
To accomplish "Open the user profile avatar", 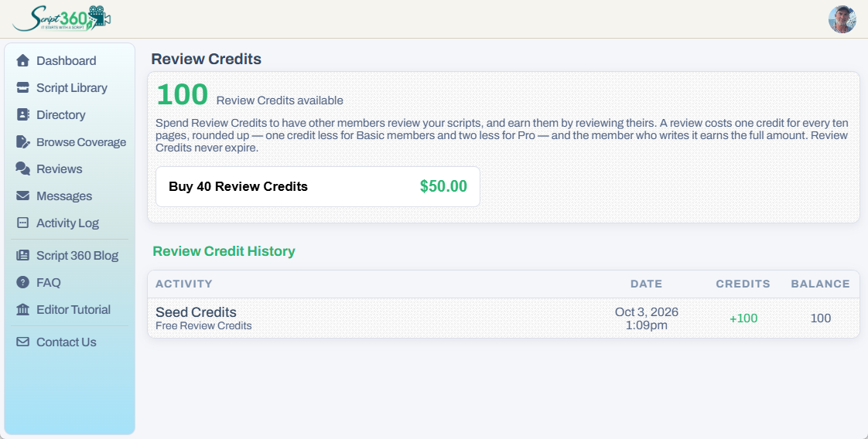I will coord(842,19).
